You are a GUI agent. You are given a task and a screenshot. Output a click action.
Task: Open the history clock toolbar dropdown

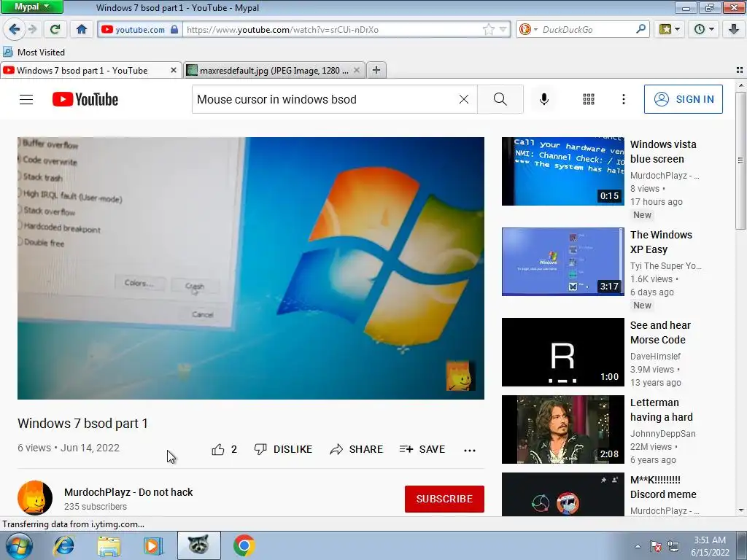[704, 29]
